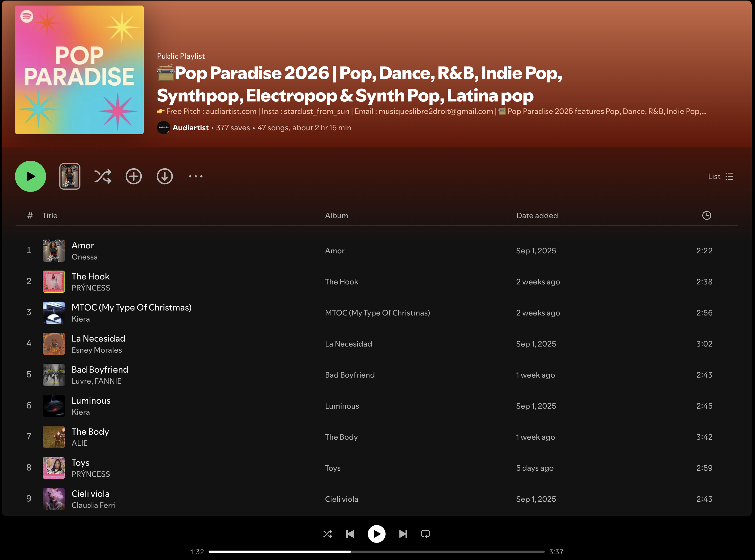Toggle shuffle in the bottom player controls
755x560 pixels.
pyautogui.click(x=328, y=534)
